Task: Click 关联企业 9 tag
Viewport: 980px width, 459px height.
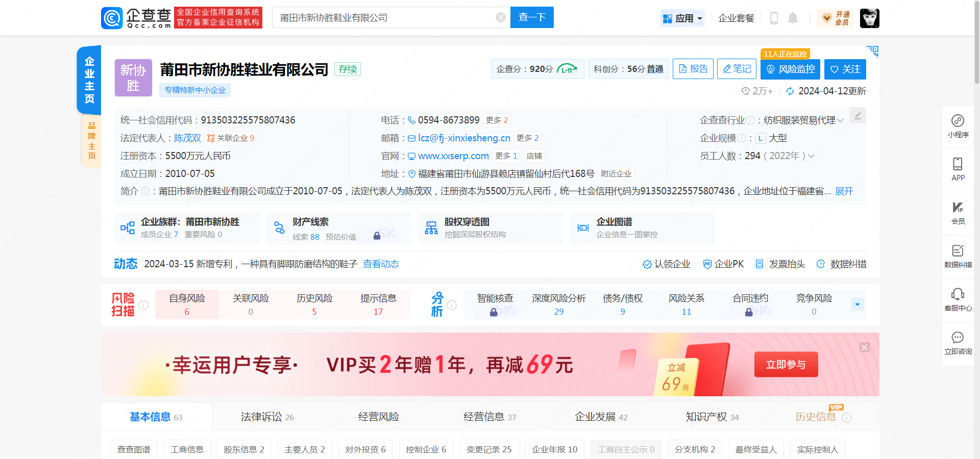Action: 231,138
